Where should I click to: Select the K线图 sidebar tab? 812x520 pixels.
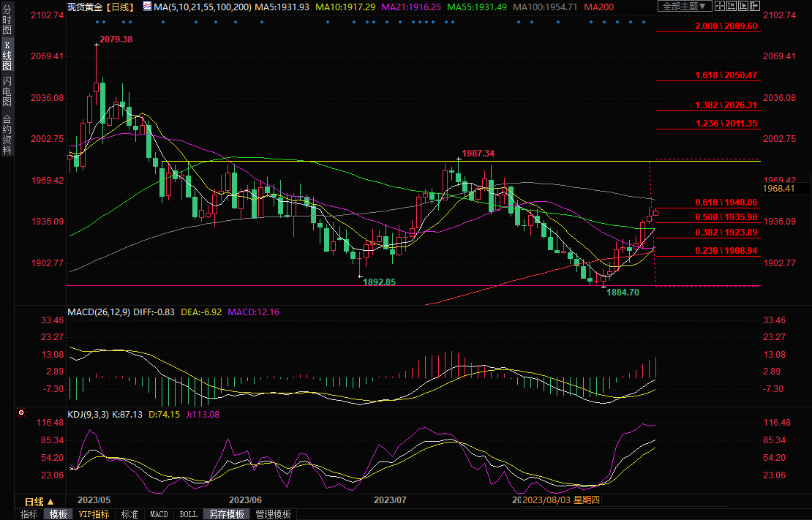click(x=7, y=56)
